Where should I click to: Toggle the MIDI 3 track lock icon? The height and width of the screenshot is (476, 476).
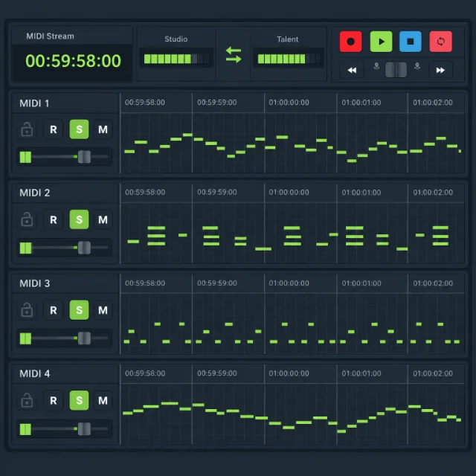click(x=27, y=310)
